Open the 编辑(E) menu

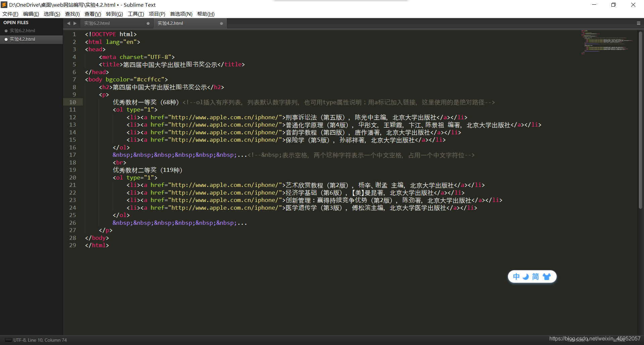click(31, 14)
